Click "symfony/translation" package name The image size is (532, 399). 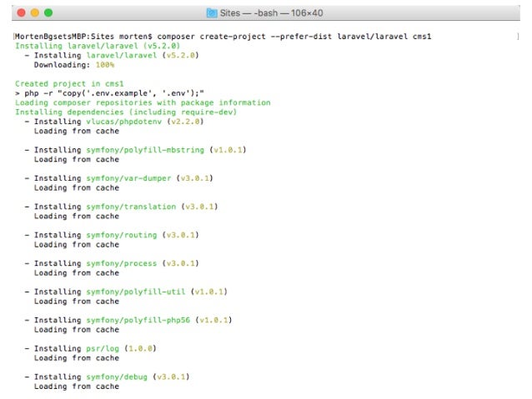pyautogui.click(x=131, y=207)
